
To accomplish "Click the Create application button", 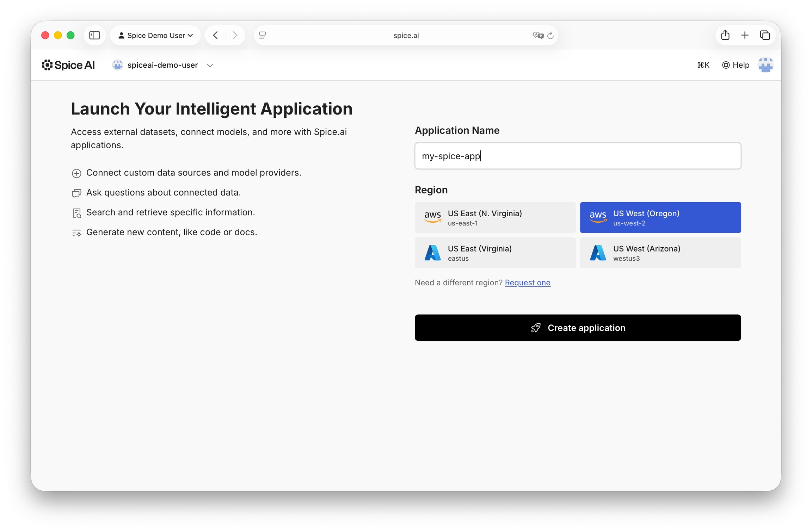I will [x=578, y=328].
